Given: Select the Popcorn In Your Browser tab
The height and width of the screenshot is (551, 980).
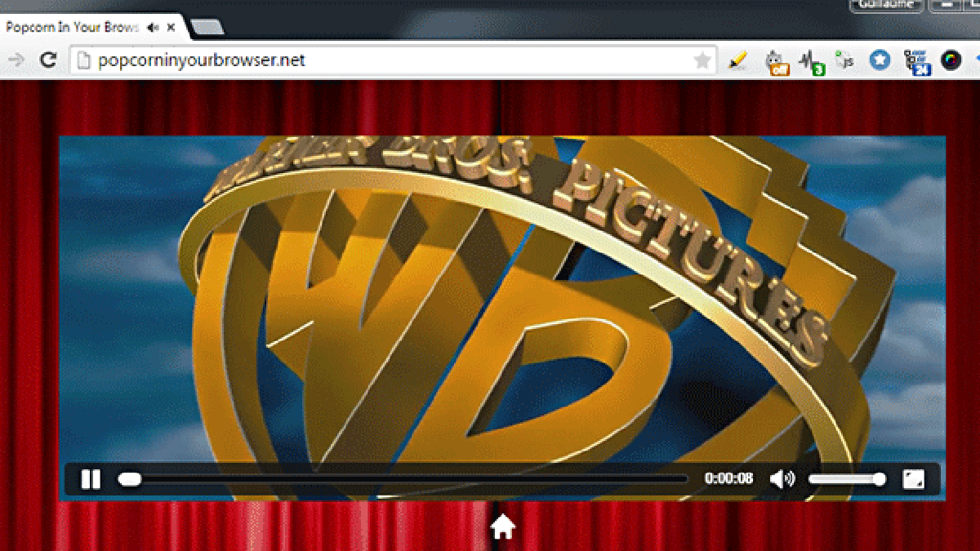Looking at the screenshot, I should (91, 27).
